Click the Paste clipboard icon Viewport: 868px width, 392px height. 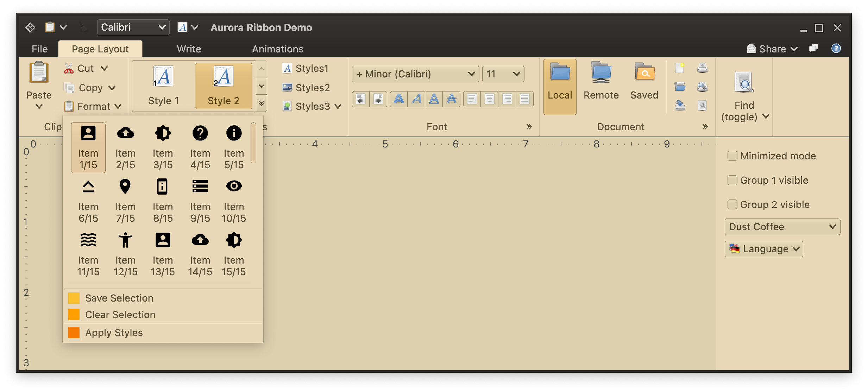[39, 72]
